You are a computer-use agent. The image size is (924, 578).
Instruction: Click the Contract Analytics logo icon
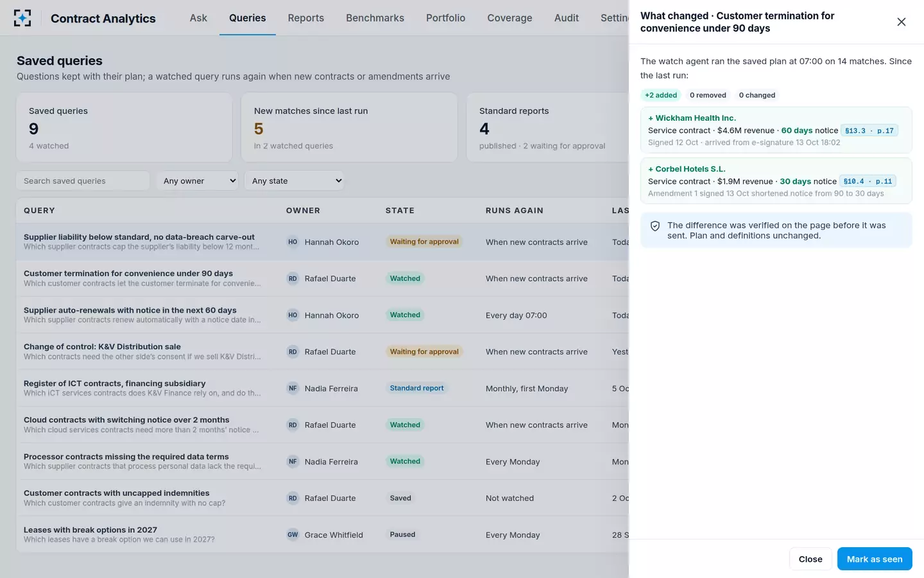coord(22,18)
